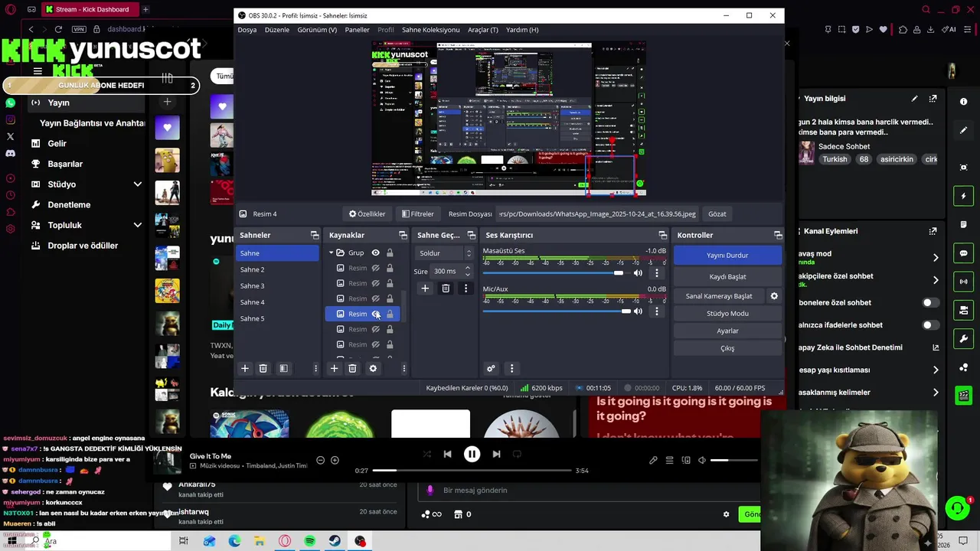This screenshot has width=980, height=551.
Task: Open Mic/Aux three-dot options
Action: (x=656, y=311)
